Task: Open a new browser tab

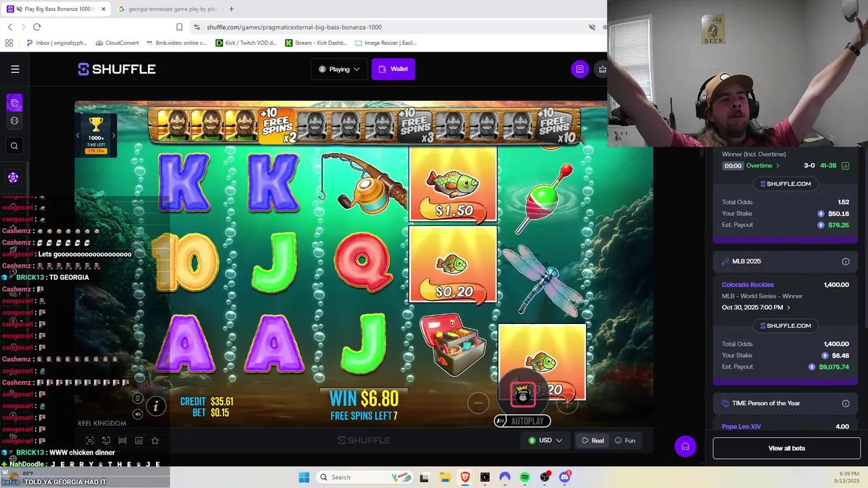Action: pyautogui.click(x=231, y=9)
